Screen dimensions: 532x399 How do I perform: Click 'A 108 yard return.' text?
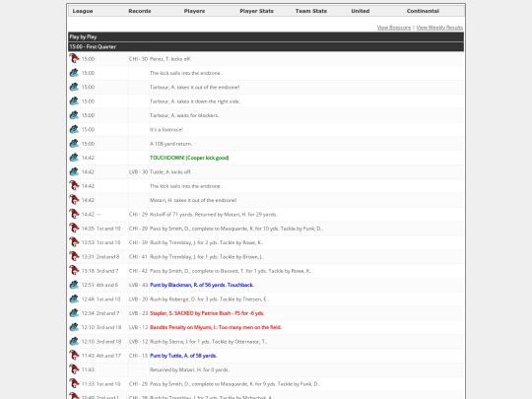(170, 144)
